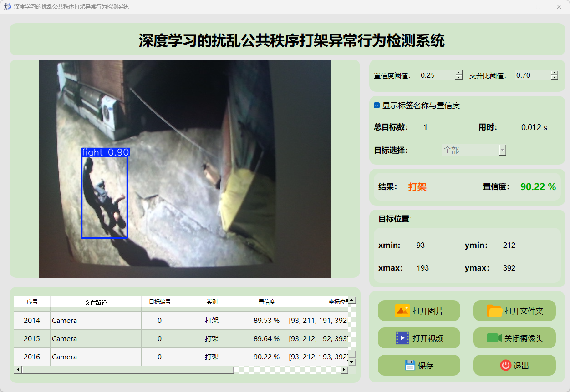This screenshot has width=570, height=392.
Task: Increase the confidence threshold with up arrow
Action: pos(458,73)
